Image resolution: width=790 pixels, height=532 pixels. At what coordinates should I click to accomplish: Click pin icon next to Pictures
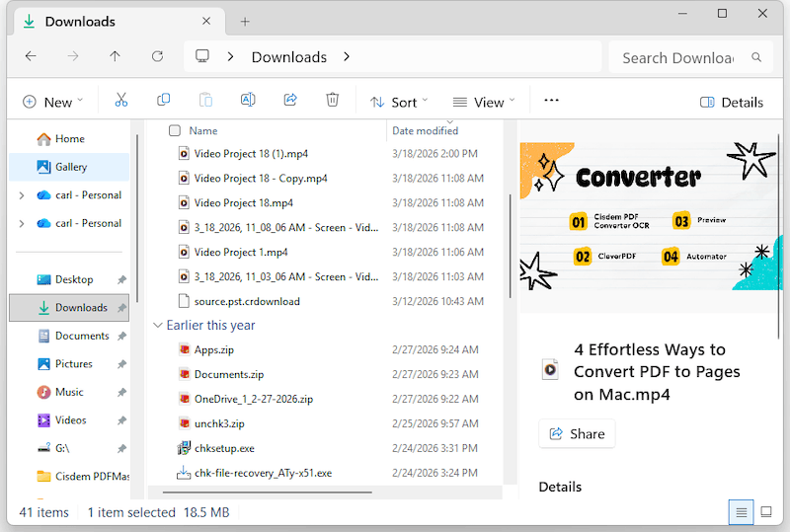[x=121, y=364]
